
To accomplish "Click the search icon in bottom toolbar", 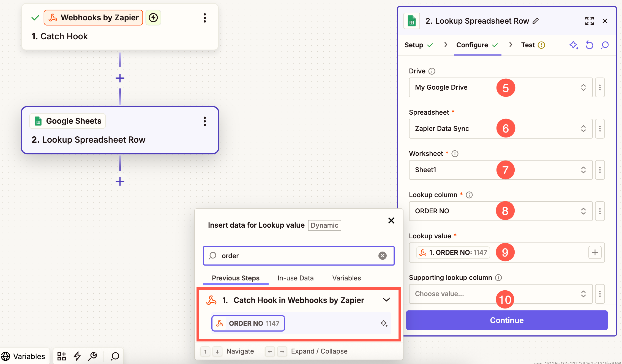I will pos(115,356).
